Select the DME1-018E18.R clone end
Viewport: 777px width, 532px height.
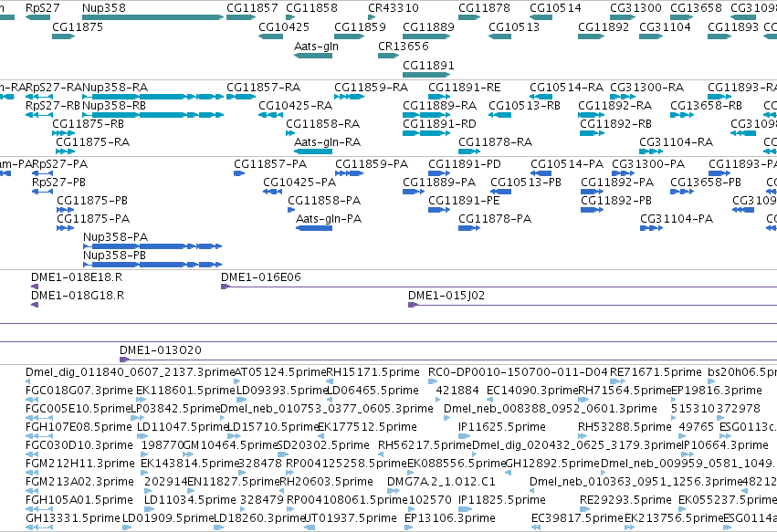tap(35, 287)
